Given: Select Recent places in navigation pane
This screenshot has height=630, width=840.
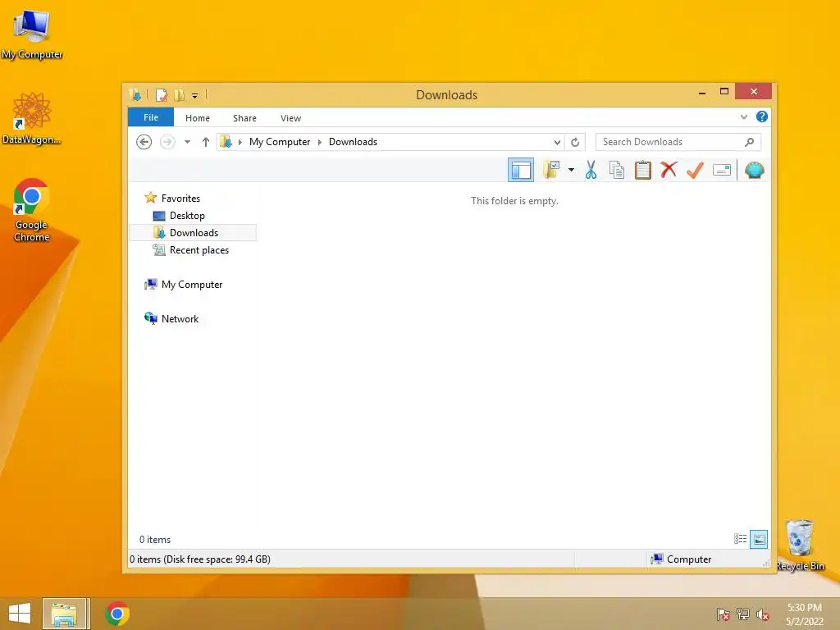Looking at the screenshot, I should click(199, 250).
